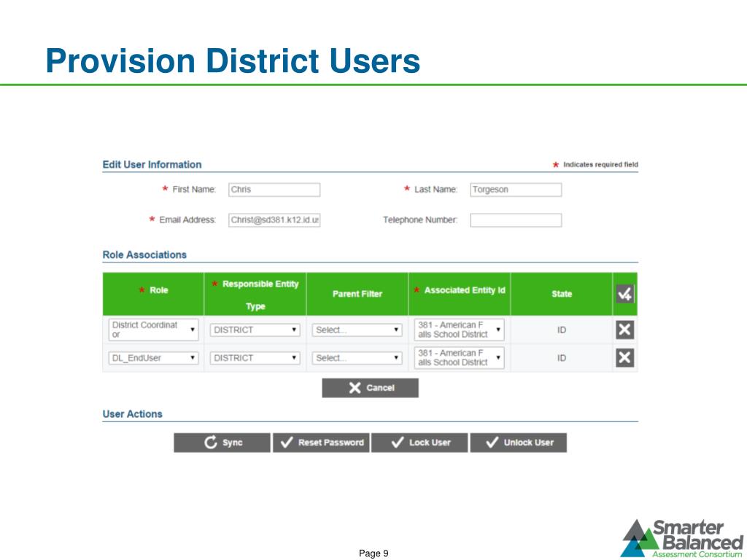Click the Email Address input field

pyautogui.click(x=274, y=220)
